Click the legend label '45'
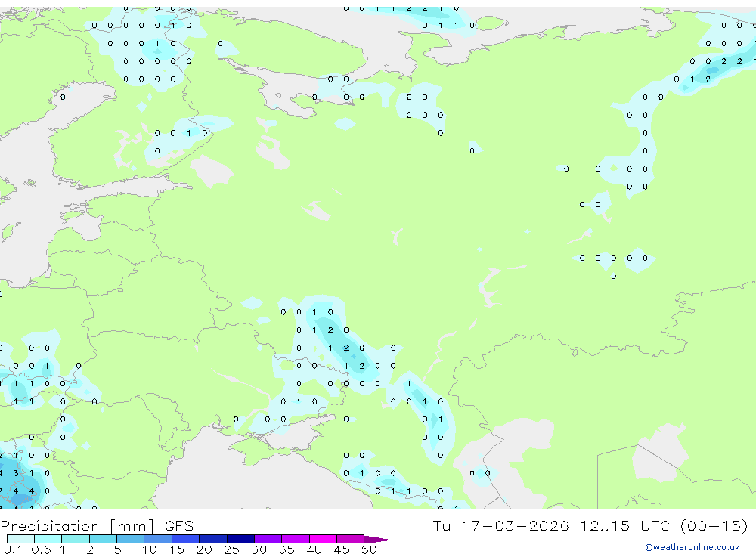 coord(342,549)
